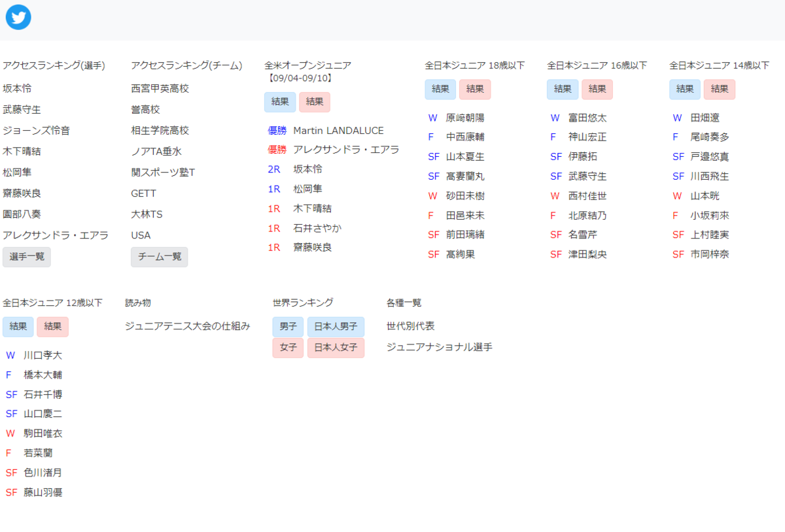The height and width of the screenshot is (532, 785).
Task: Select 前田璃緒 semifinalist entry
Action: (x=465, y=235)
